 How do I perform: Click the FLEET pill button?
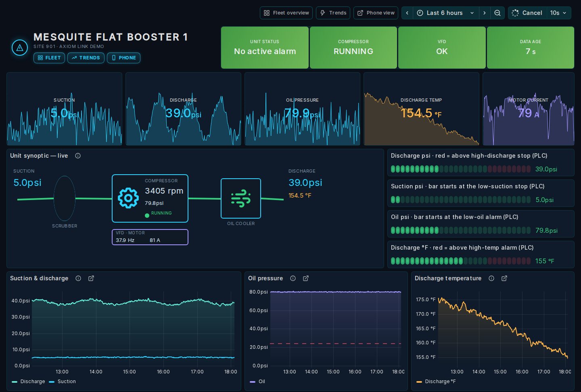click(49, 58)
